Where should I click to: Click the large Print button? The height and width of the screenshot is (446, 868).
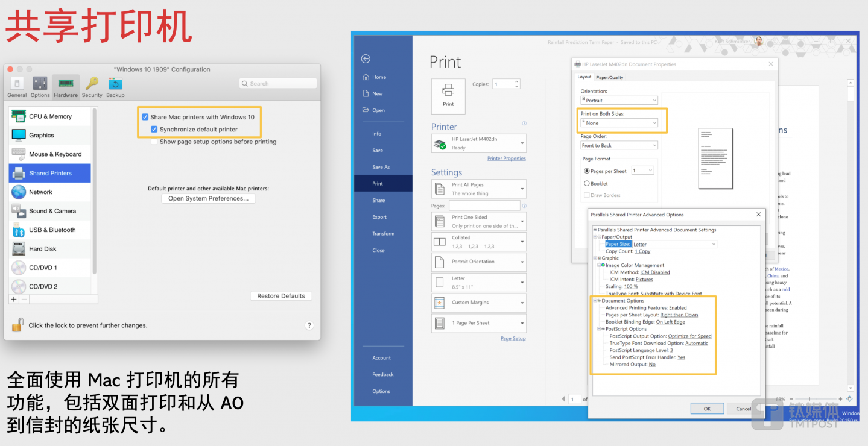pyautogui.click(x=448, y=96)
